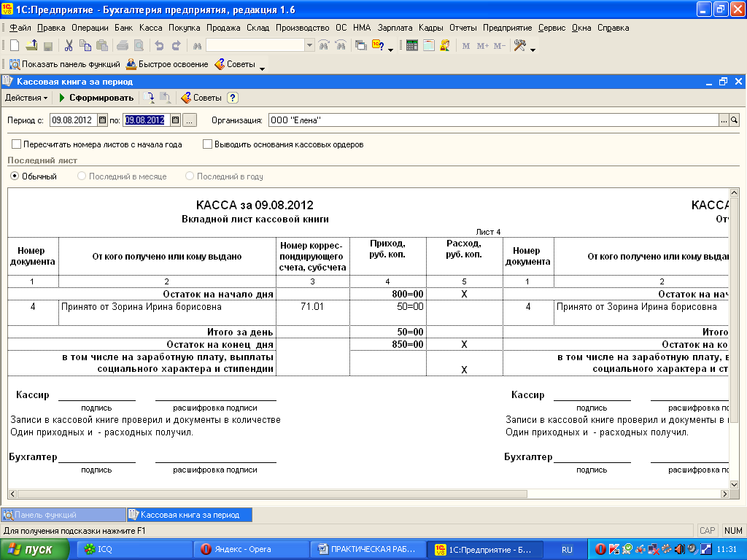The width and height of the screenshot is (747, 560).
Task: Enable Пересчитать номера листов с начала года
Action: (17, 144)
